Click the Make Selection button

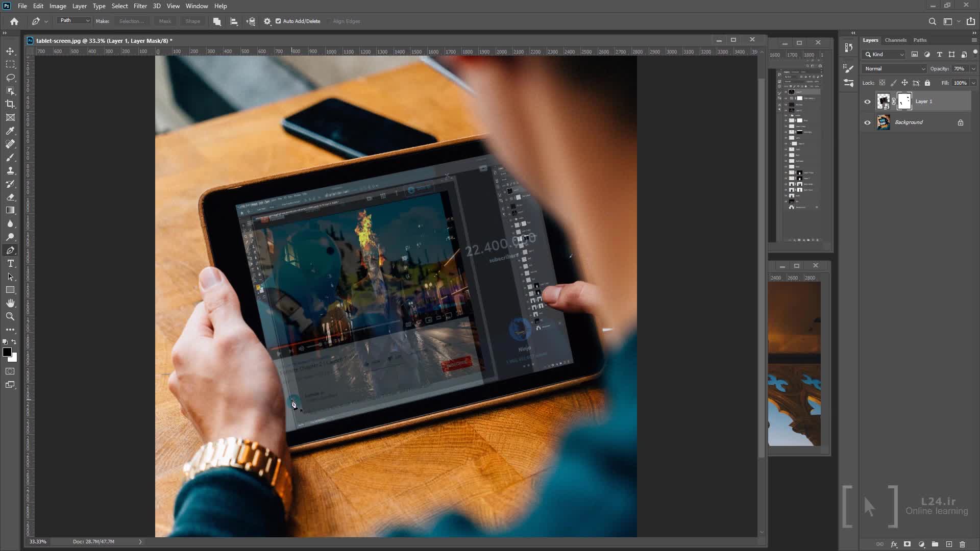[x=131, y=21]
